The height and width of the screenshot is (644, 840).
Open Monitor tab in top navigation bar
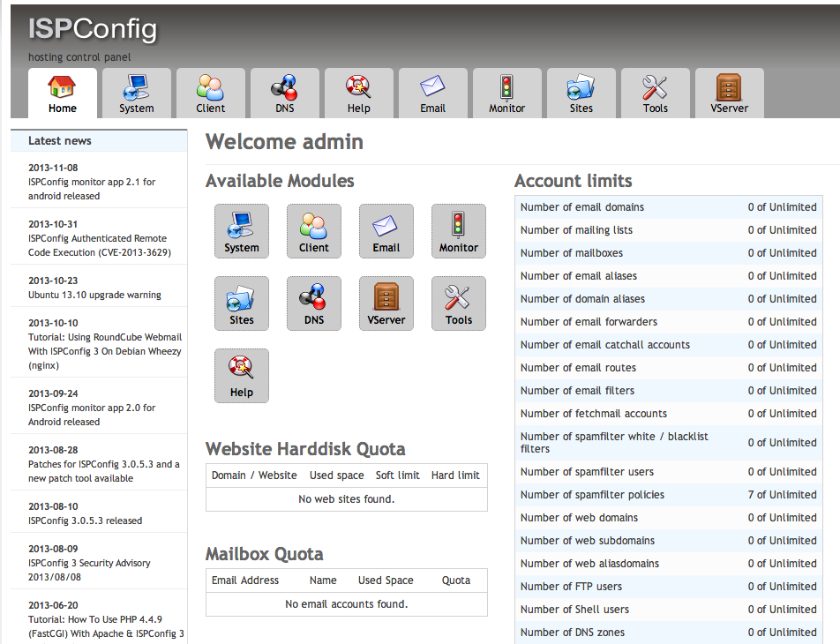pyautogui.click(x=506, y=94)
